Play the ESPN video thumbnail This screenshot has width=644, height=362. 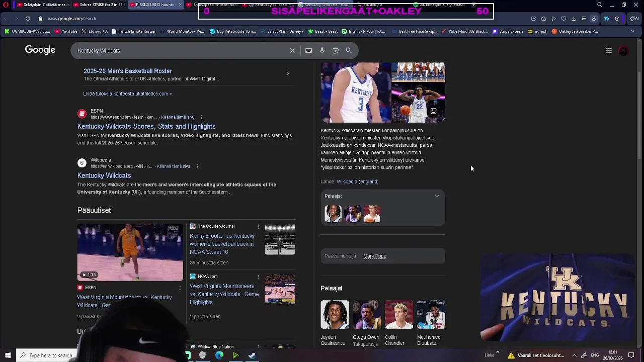(130, 252)
